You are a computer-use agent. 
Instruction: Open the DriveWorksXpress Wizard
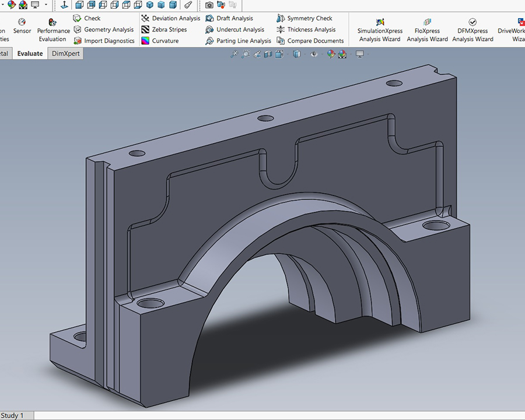tap(511, 30)
